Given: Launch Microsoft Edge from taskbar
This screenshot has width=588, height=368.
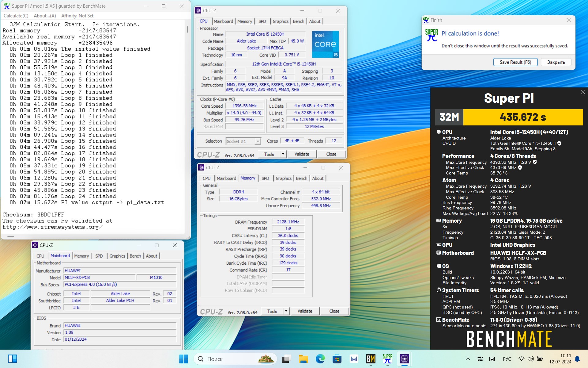Looking at the screenshot, I should click(x=320, y=359).
